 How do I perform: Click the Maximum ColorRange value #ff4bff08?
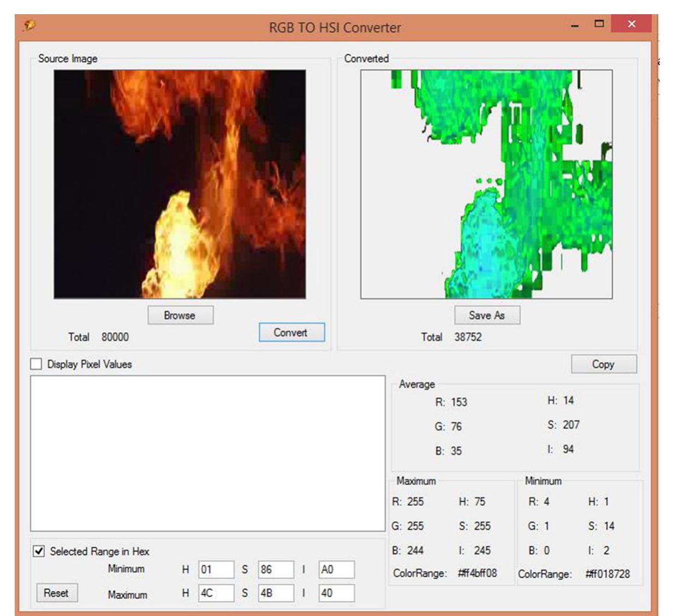tap(478, 573)
